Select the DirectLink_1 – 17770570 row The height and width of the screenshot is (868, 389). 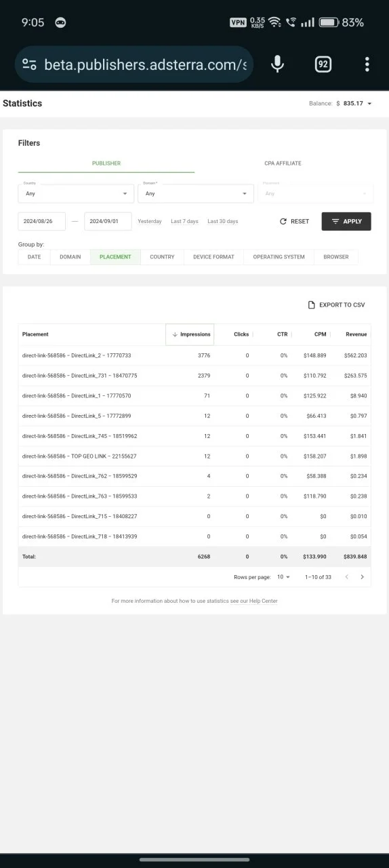coord(194,395)
